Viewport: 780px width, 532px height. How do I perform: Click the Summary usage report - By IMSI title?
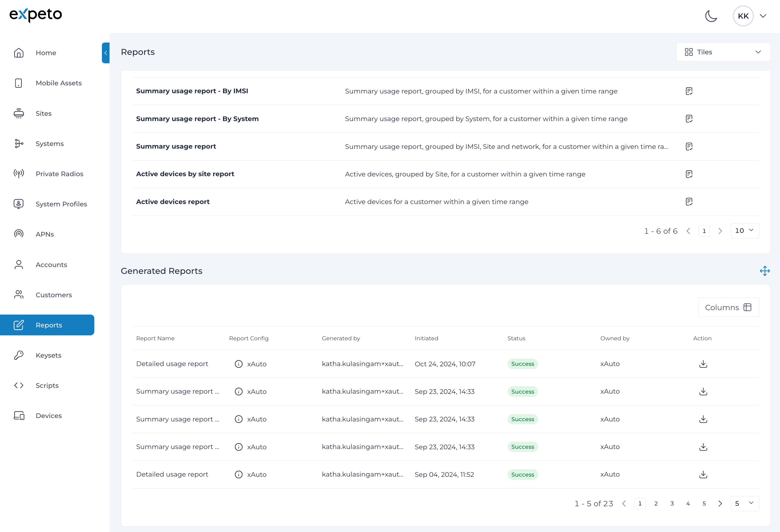(x=192, y=91)
